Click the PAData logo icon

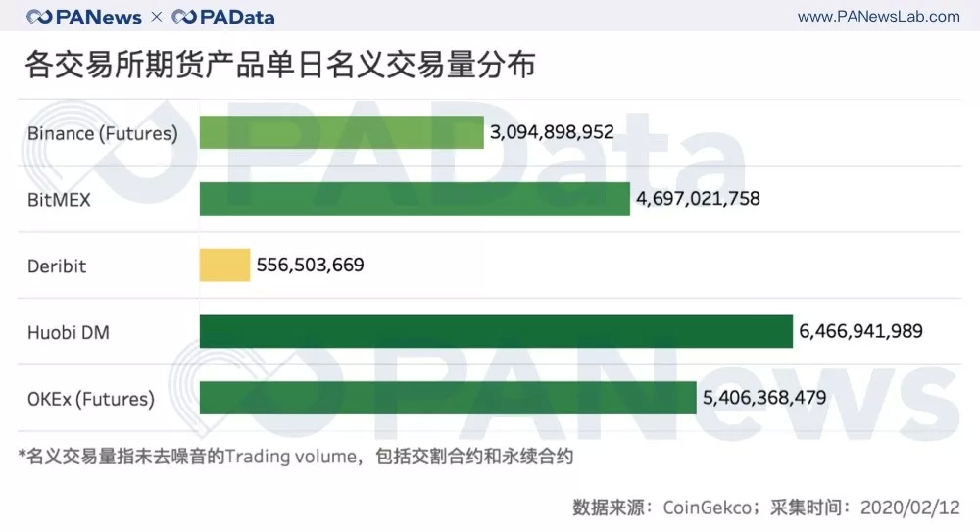tap(183, 17)
